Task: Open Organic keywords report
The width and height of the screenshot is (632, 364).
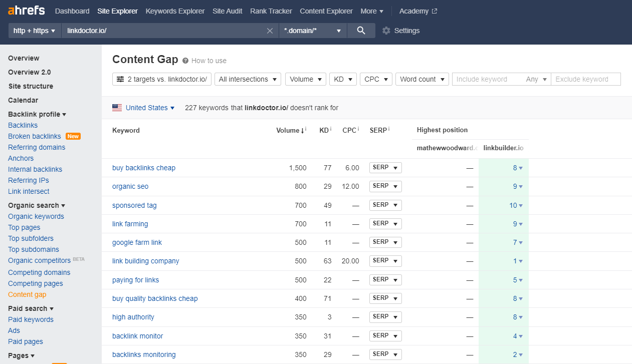Action: click(36, 216)
